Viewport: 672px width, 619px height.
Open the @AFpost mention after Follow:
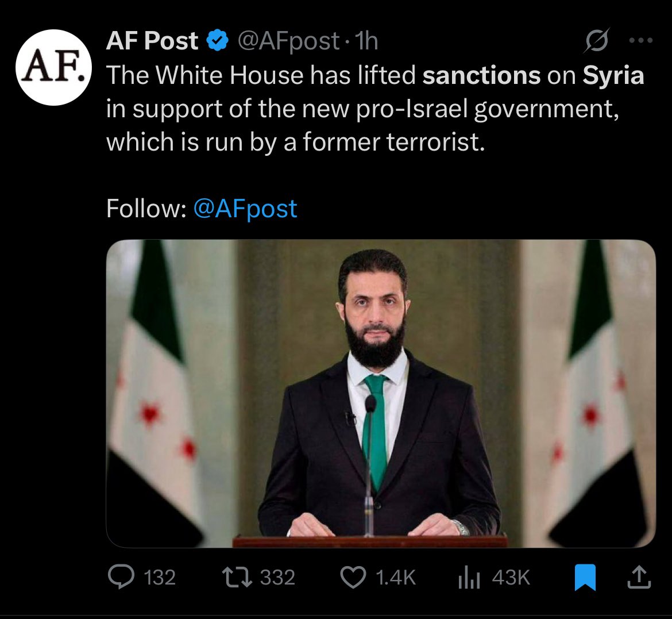click(x=245, y=209)
